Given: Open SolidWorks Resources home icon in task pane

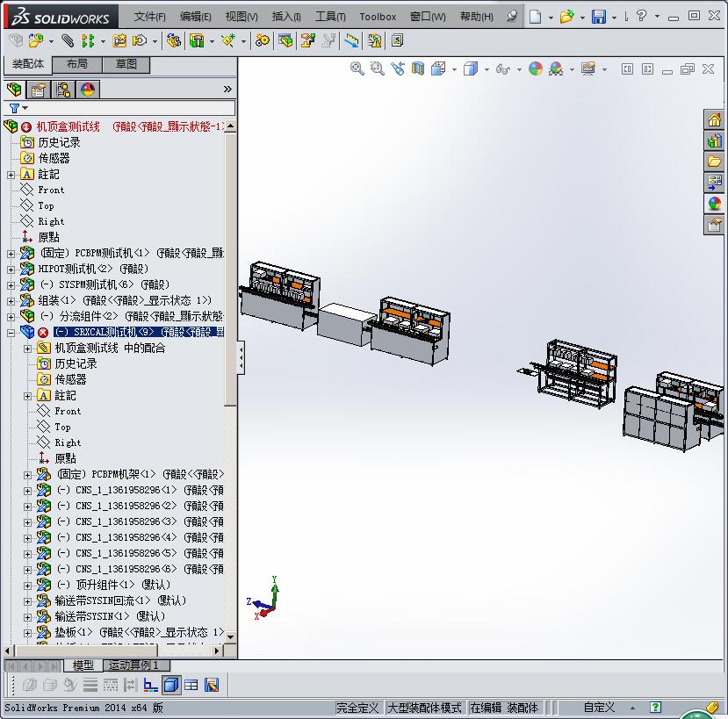Looking at the screenshot, I should point(714,120).
